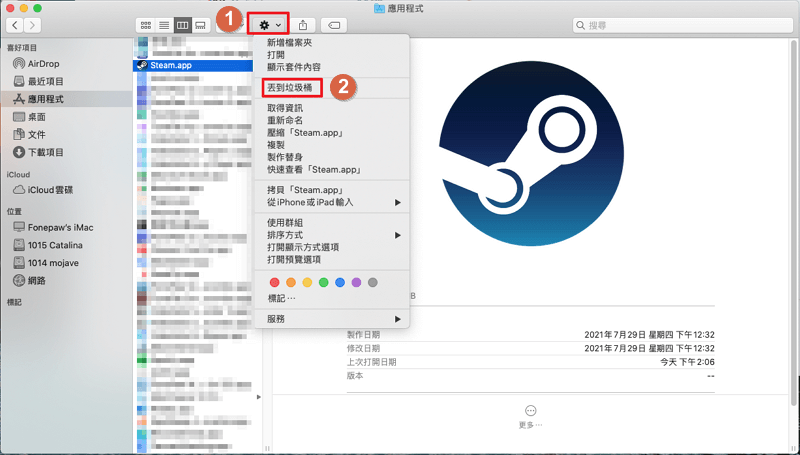This screenshot has width=800, height=455.
Task: Apply the yellow tag color
Action: tap(307, 283)
